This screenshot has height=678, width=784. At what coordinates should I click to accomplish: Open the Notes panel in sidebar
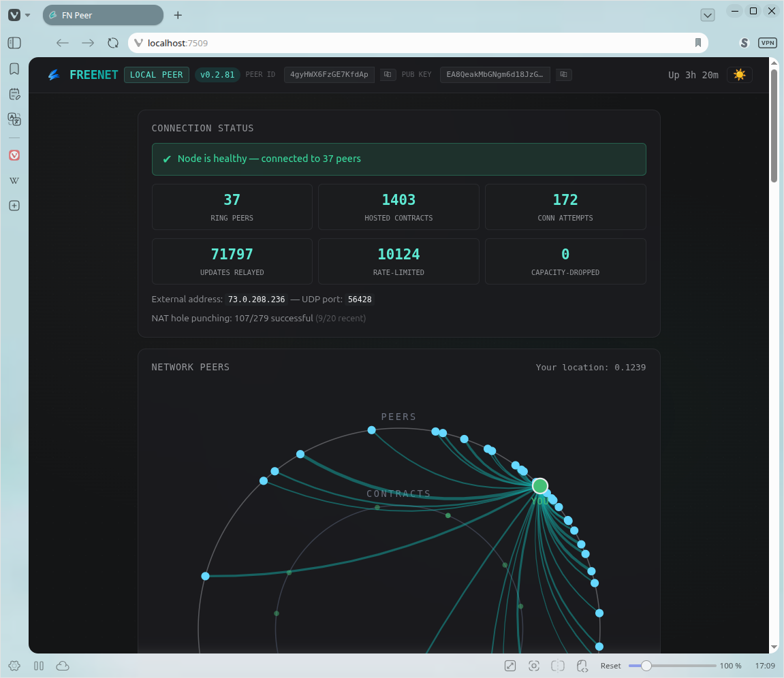[14, 94]
